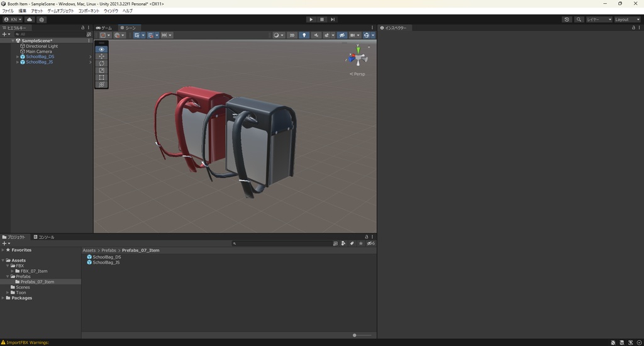Toggle scene audio button

pyautogui.click(x=316, y=35)
